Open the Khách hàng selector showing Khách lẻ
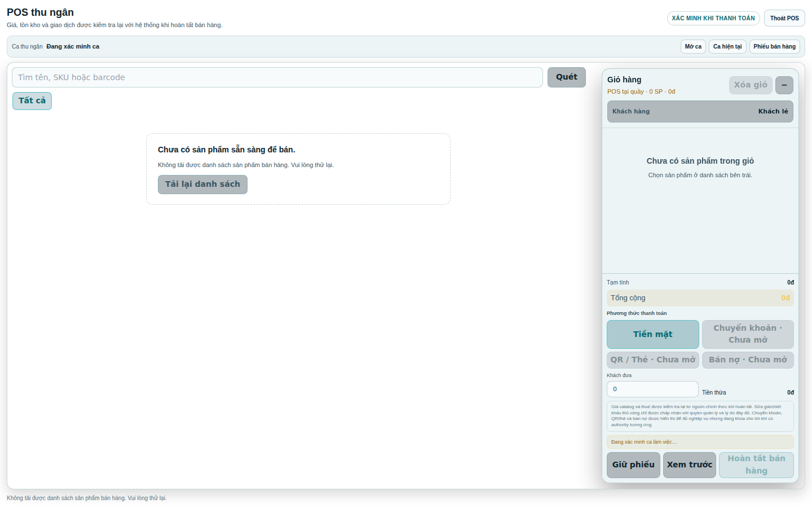 pyautogui.click(x=700, y=111)
